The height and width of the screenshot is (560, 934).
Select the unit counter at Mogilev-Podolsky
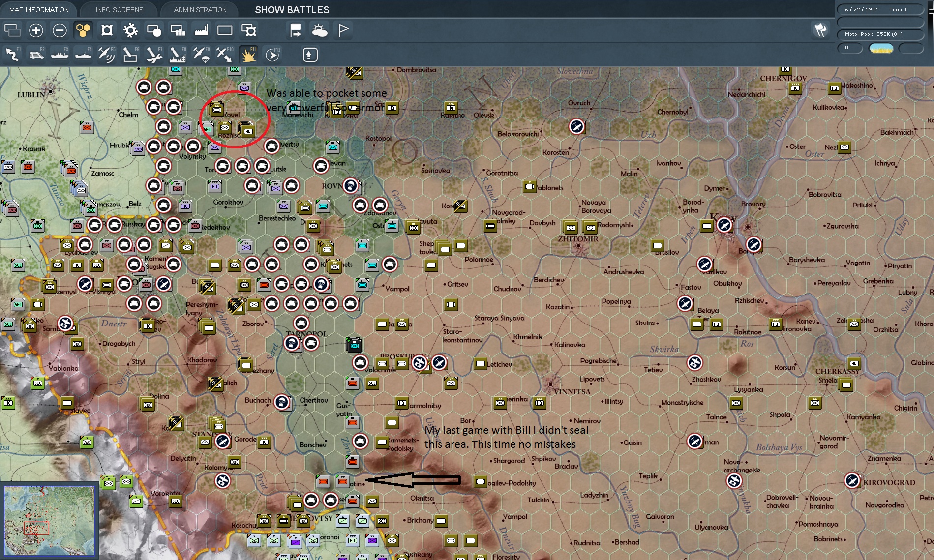click(x=481, y=481)
